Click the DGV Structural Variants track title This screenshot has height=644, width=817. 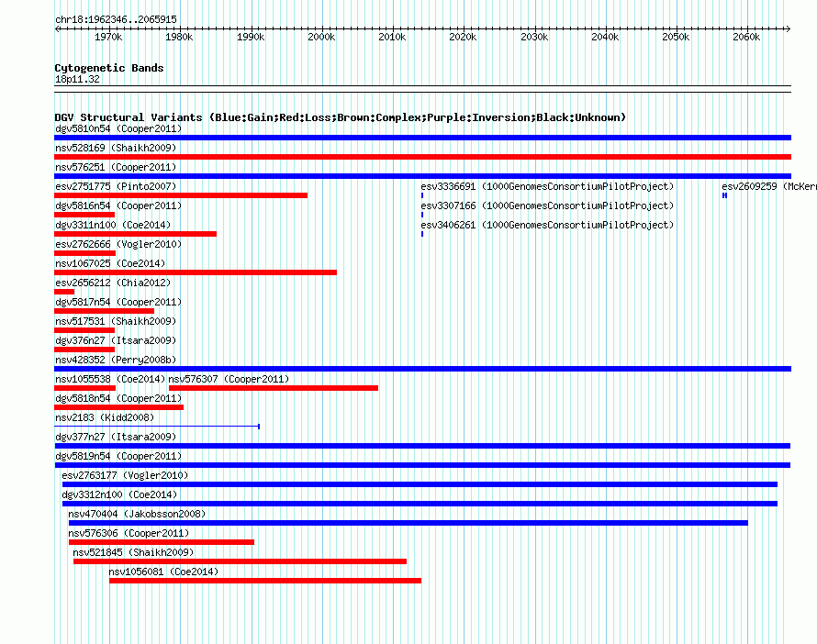click(341, 117)
